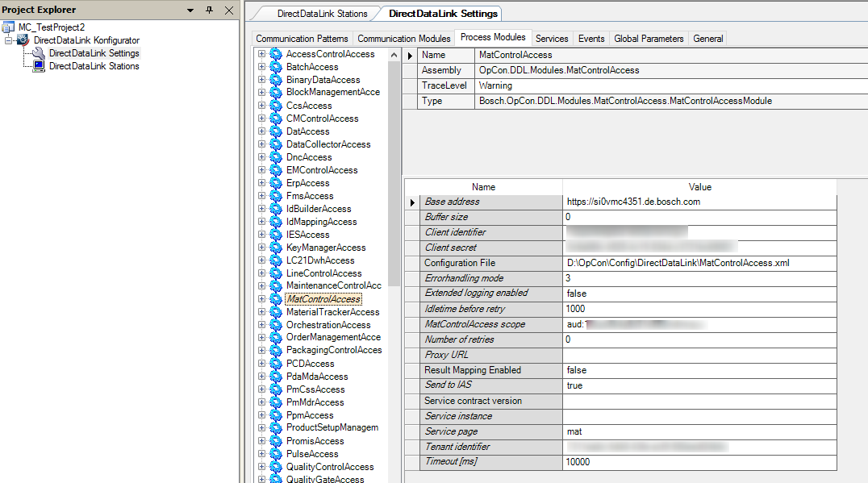
Task: Click the OrchestrationAccess gear icon
Action: pos(275,325)
